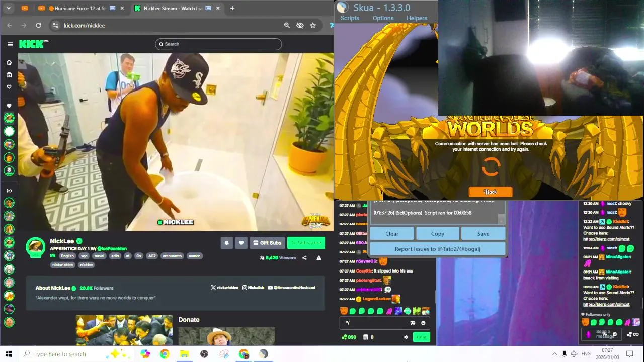Show hidden system tray icons
The height and width of the screenshot is (362, 644).
pos(554,354)
